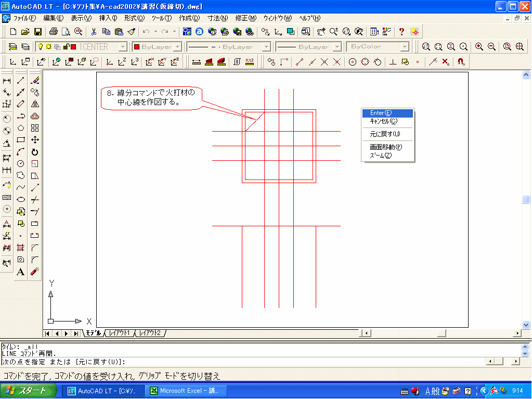The image size is (532, 399).
Task: Select the モデル tab
Action: pyautogui.click(x=93, y=333)
